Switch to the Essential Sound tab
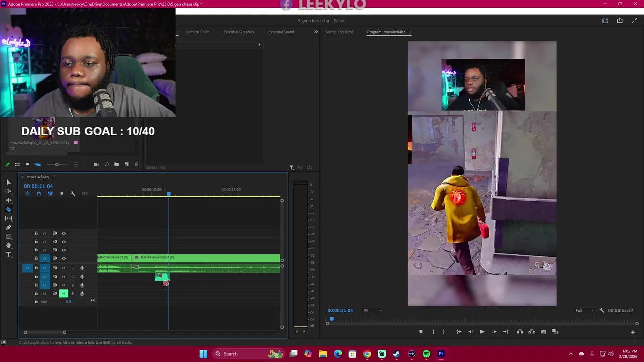644x362 pixels. pos(281,32)
